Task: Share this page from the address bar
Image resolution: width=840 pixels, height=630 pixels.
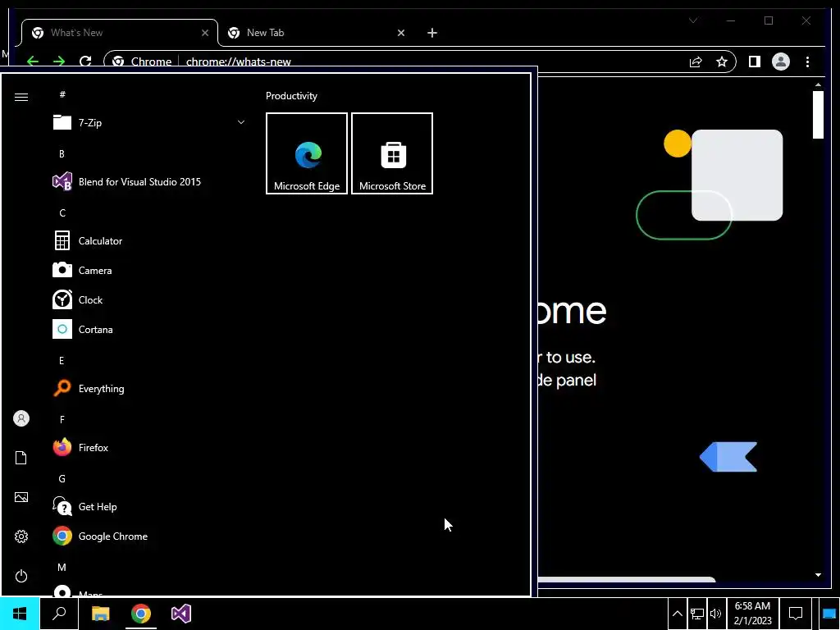Action: (696, 62)
